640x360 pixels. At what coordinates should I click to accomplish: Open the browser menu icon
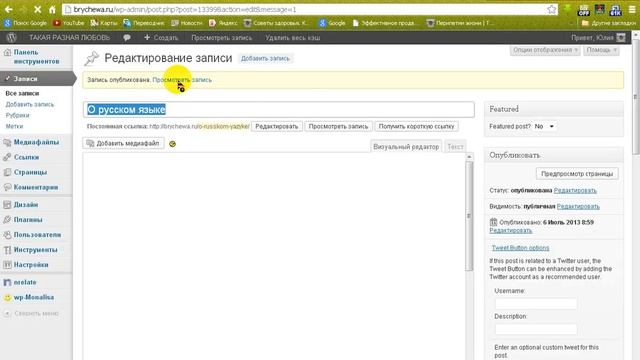pyautogui.click(x=632, y=9)
